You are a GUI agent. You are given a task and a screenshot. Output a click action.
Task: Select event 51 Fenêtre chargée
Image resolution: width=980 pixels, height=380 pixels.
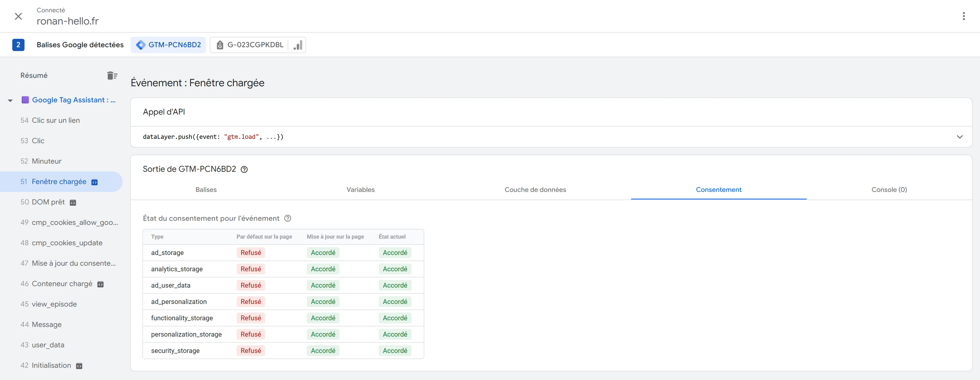click(x=61, y=181)
